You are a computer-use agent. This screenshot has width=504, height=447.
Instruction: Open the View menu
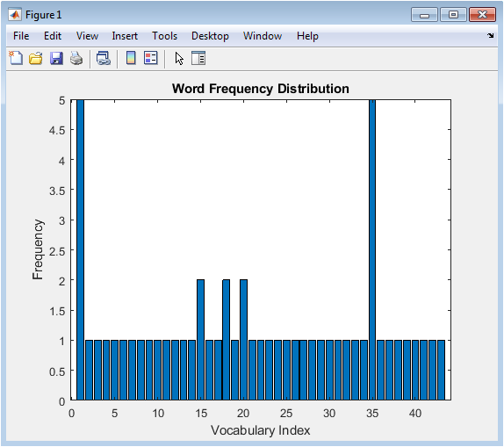[x=87, y=36]
